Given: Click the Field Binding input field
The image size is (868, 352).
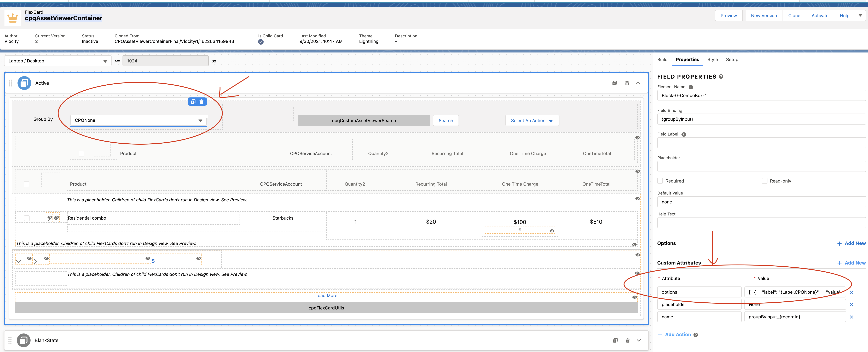Looking at the screenshot, I should coord(761,119).
